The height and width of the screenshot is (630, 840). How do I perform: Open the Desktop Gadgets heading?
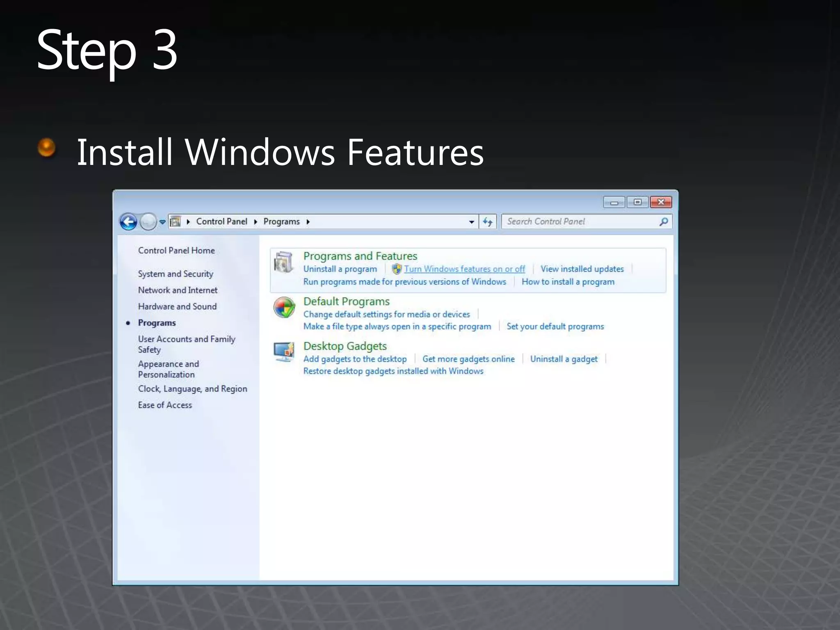(345, 346)
